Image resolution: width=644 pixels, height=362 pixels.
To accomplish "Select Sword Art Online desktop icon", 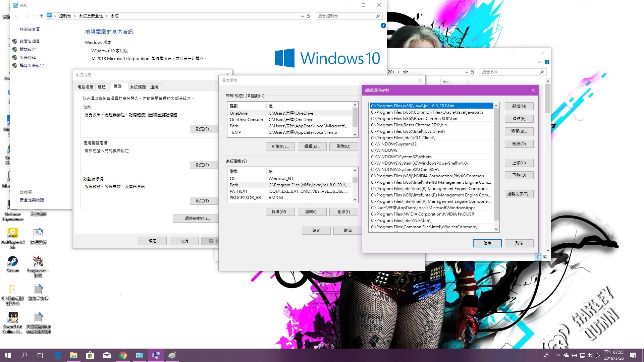I will [13, 323].
